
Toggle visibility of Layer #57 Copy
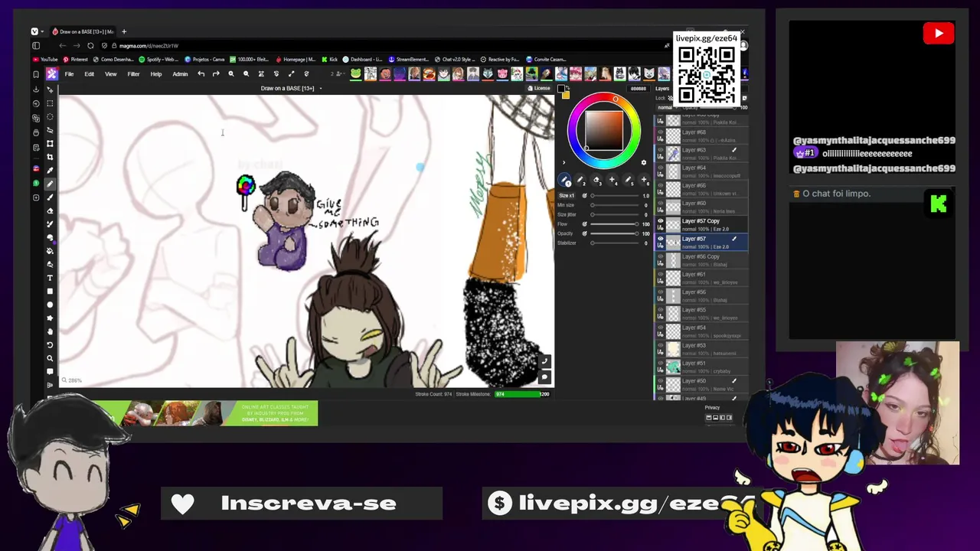[x=661, y=221]
